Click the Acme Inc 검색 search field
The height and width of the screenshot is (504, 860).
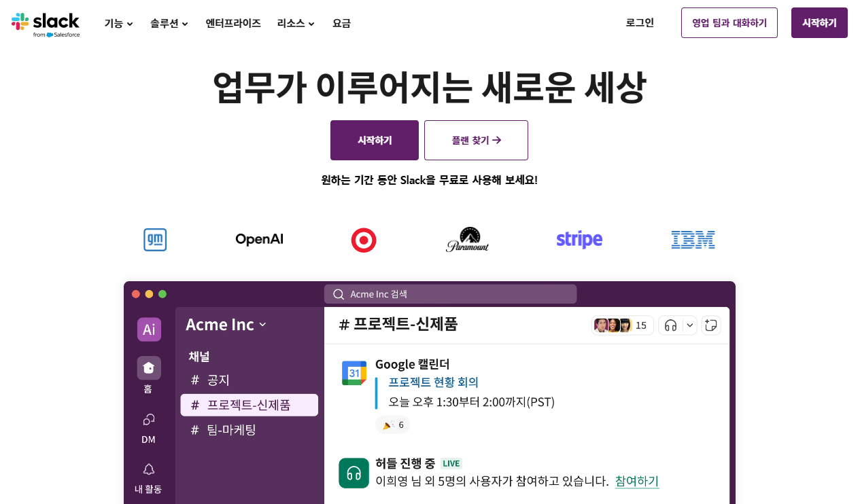[450, 294]
